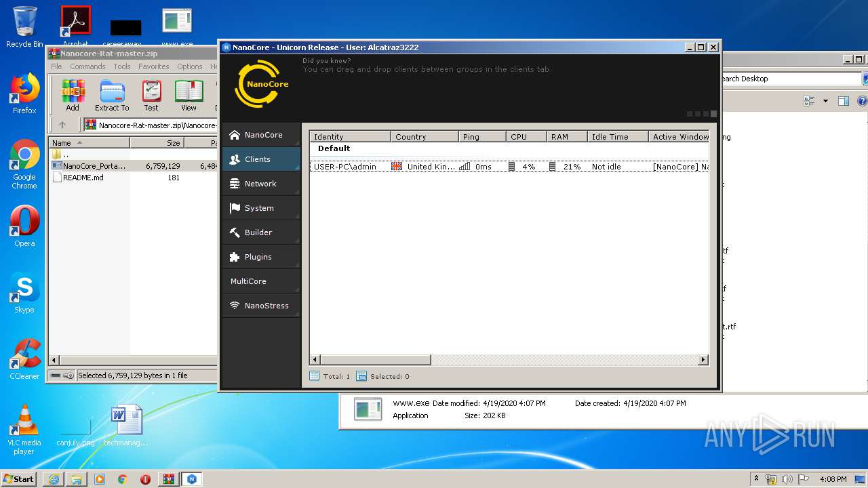Sort WinRAR files by Size column
Image resolution: width=868 pixels, height=488 pixels.
[x=157, y=143]
